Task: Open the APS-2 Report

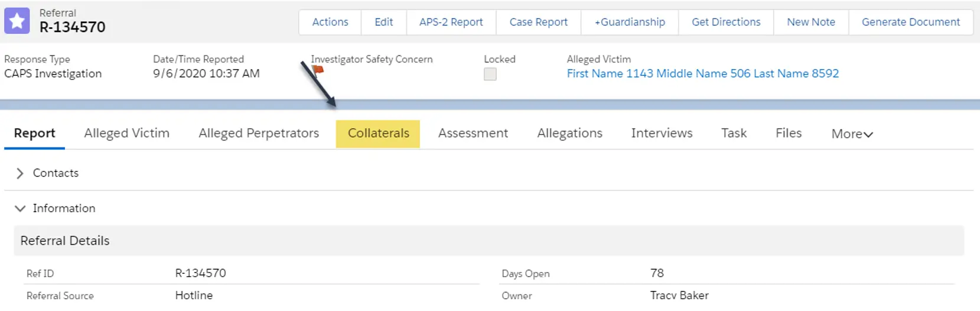Action: pyautogui.click(x=451, y=22)
